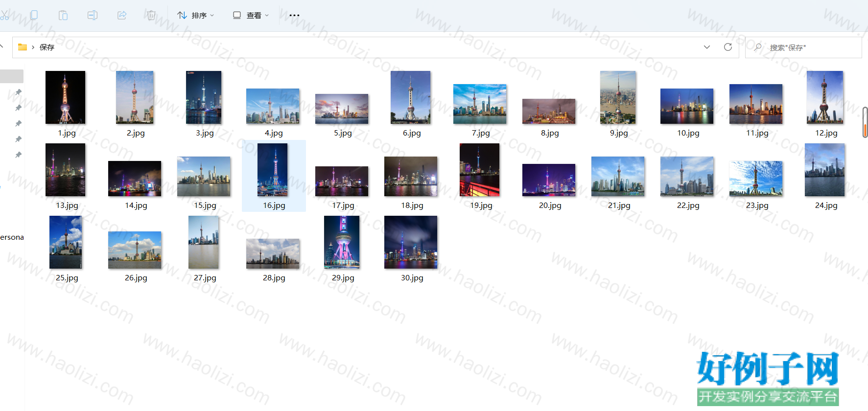Select thumbnail 20.jpg
The image size is (868, 411).
[549, 180]
